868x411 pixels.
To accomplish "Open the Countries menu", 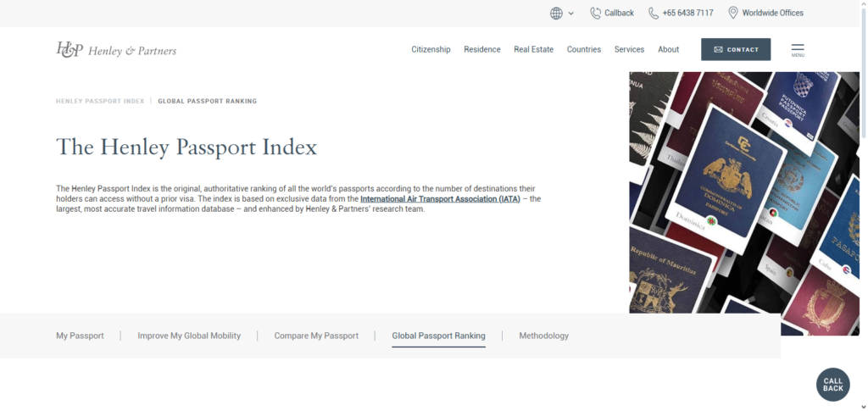I will pyautogui.click(x=583, y=49).
